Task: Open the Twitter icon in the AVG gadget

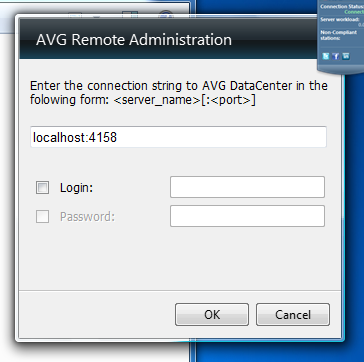Action: pyautogui.click(x=326, y=56)
